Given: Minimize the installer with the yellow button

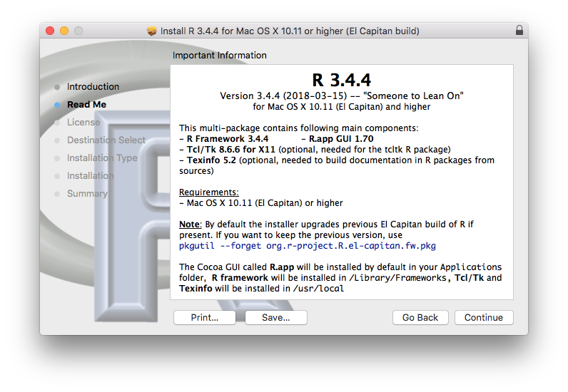Looking at the screenshot, I should (x=64, y=31).
